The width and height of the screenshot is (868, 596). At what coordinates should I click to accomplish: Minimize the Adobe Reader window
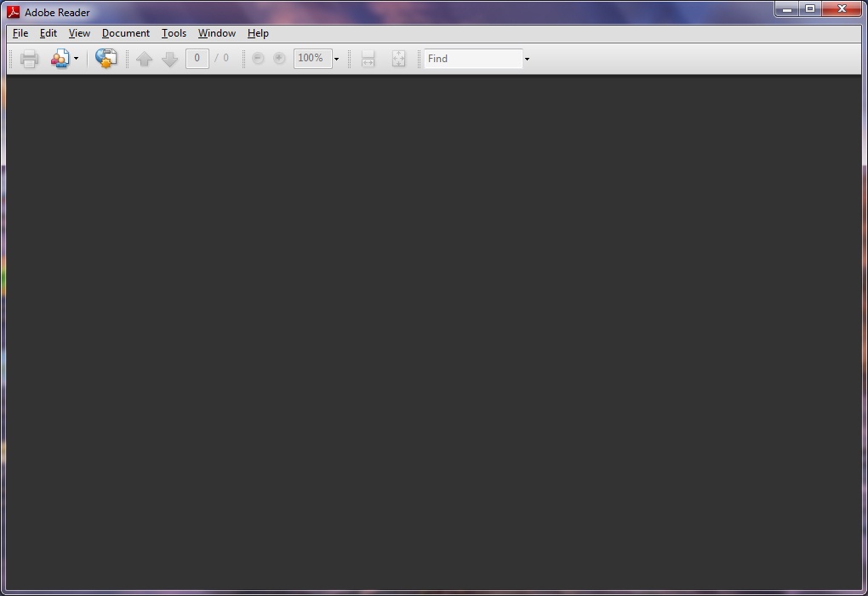point(786,9)
